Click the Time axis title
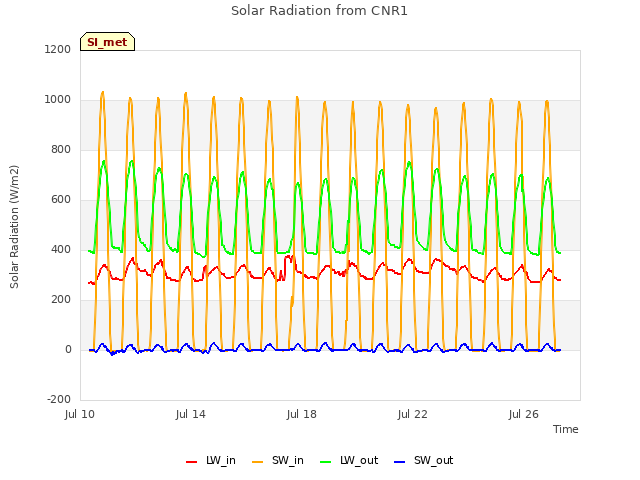 tap(566, 429)
